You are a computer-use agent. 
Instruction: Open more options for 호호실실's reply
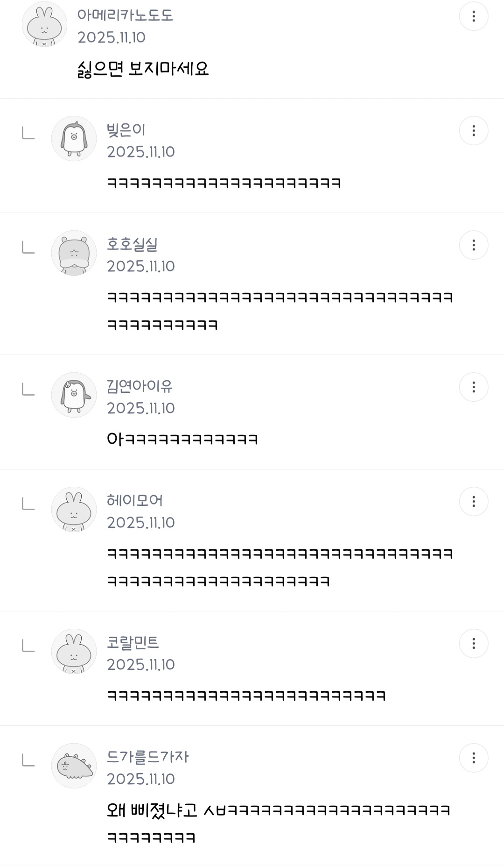pyautogui.click(x=473, y=245)
